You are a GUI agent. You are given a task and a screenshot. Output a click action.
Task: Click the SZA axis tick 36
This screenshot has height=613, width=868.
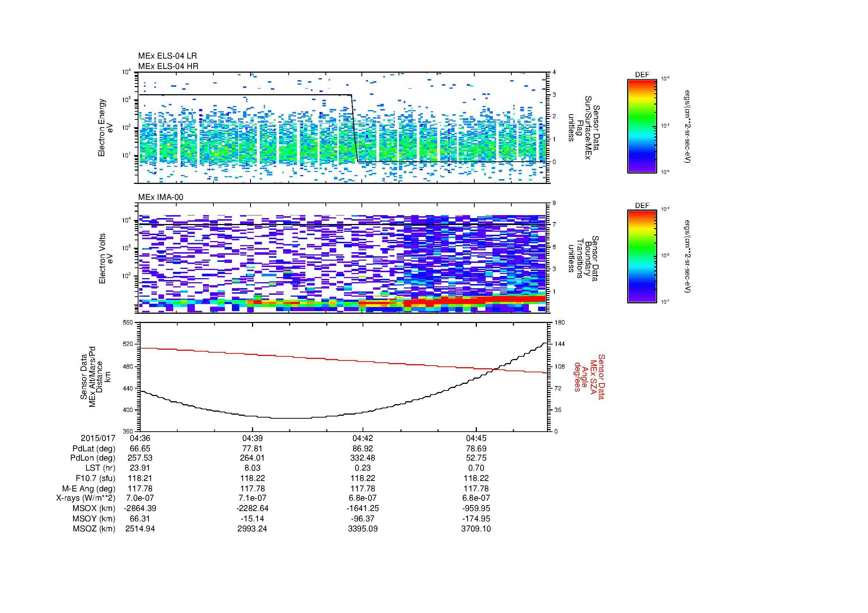tap(558, 410)
